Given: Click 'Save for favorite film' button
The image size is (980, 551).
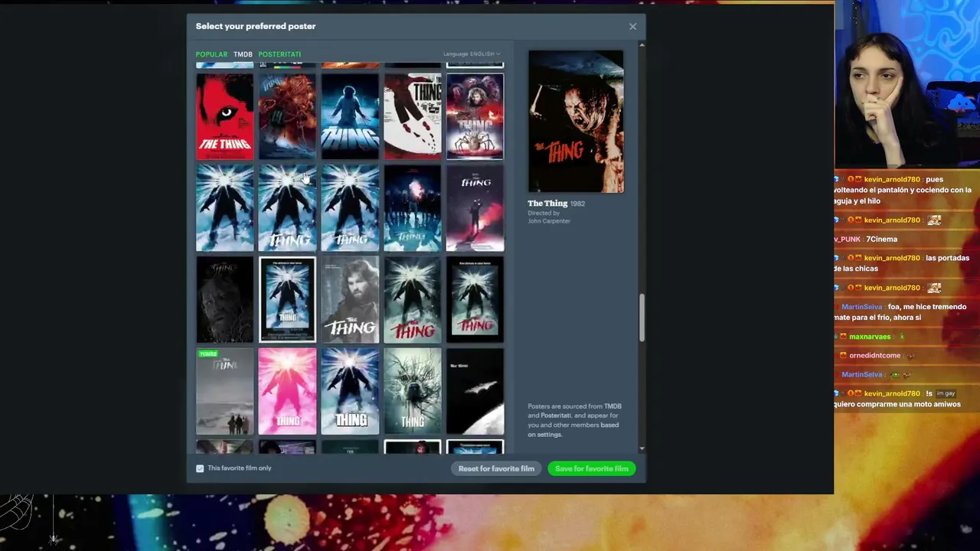Looking at the screenshot, I should click(x=592, y=468).
